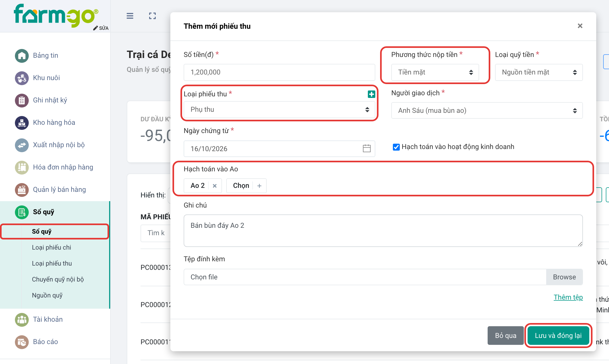609x364 pixels.
Task: Click the green plus to add Loại phiếu thu
Action: [371, 94]
